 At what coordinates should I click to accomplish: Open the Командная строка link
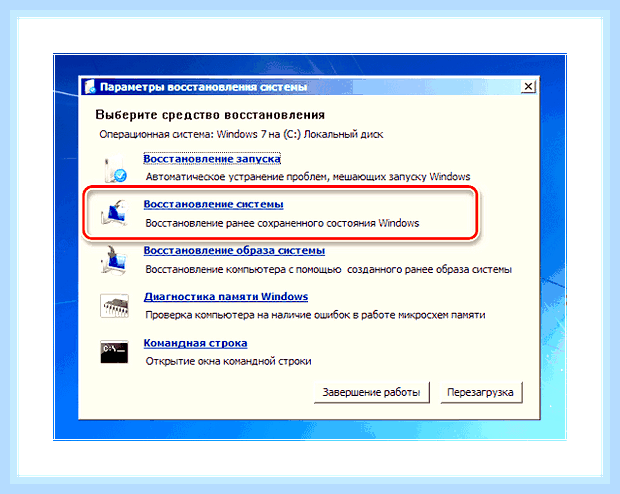(195, 343)
